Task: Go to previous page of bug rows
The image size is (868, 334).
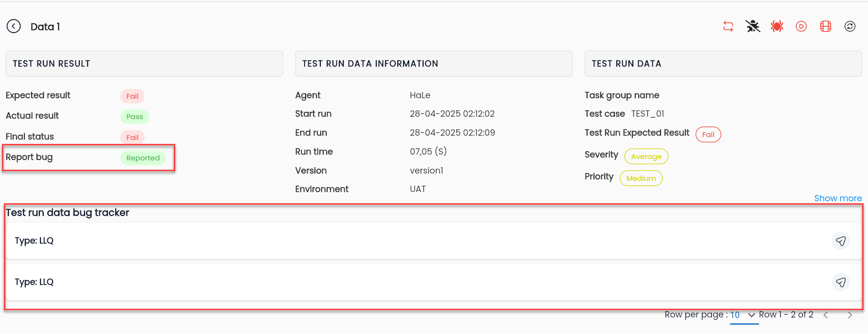Action: coord(826,315)
